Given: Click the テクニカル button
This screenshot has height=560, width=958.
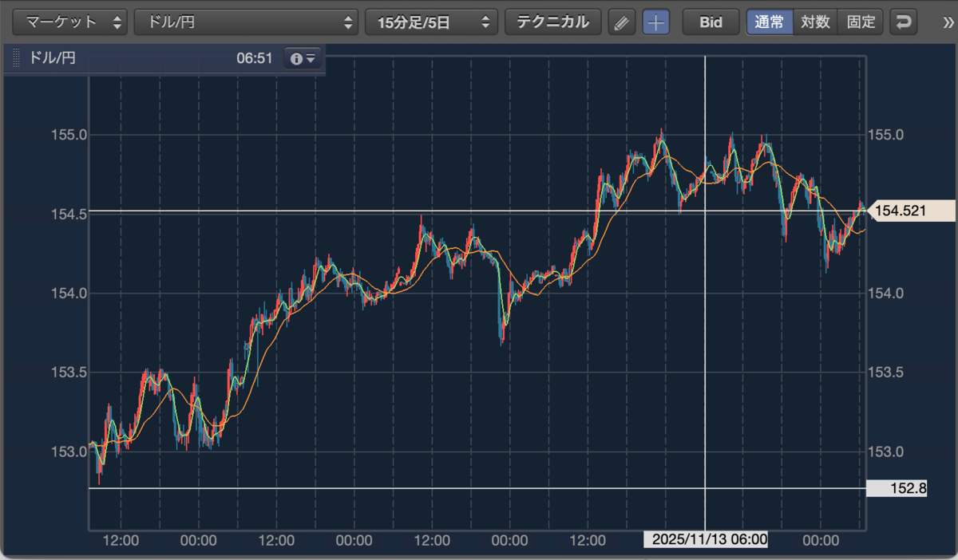Looking at the screenshot, I should pyautogui.click(x=552, y=22).
